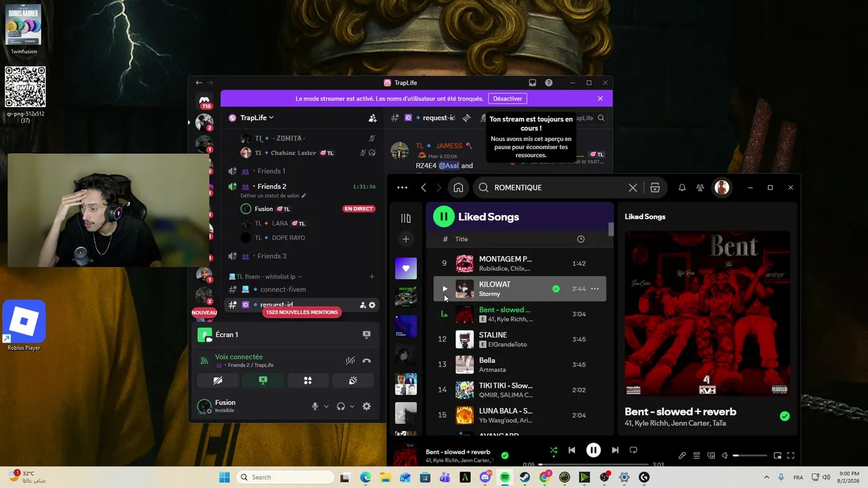Screen dimensions: 868x488
Task: Pause Liked Songs with the green button
Action: (x=443, y=217)
